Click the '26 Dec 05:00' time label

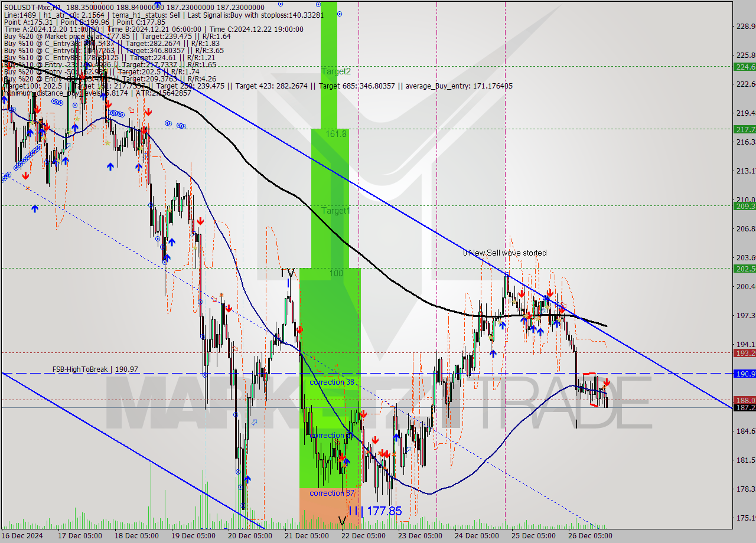pos(590,536)
